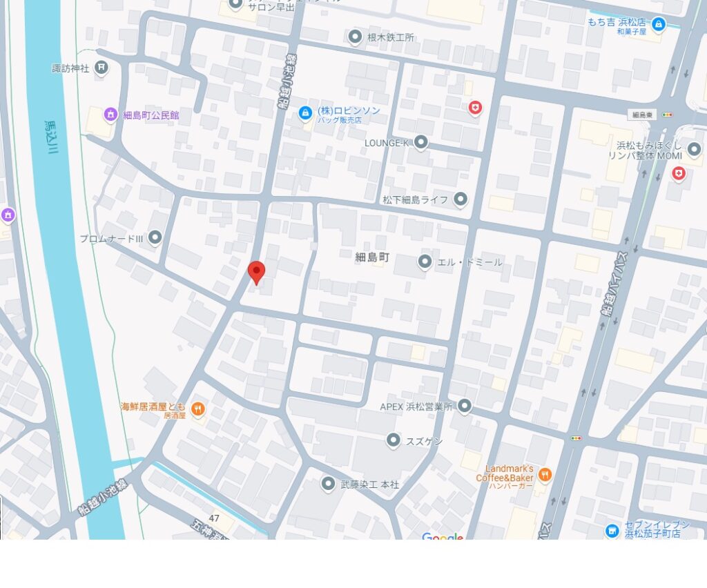Select the LOUNGE-K location marker
The width and height of the screenshot is (707, 588).
point(420,143)
